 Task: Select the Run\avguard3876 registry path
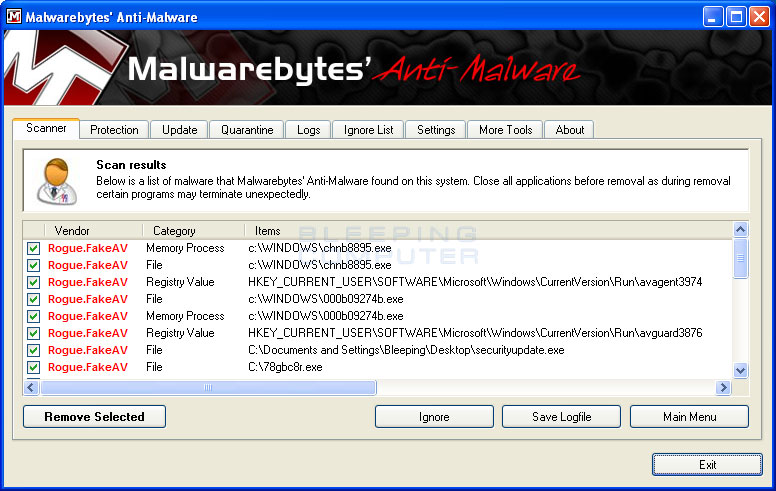tap(475, 333)
